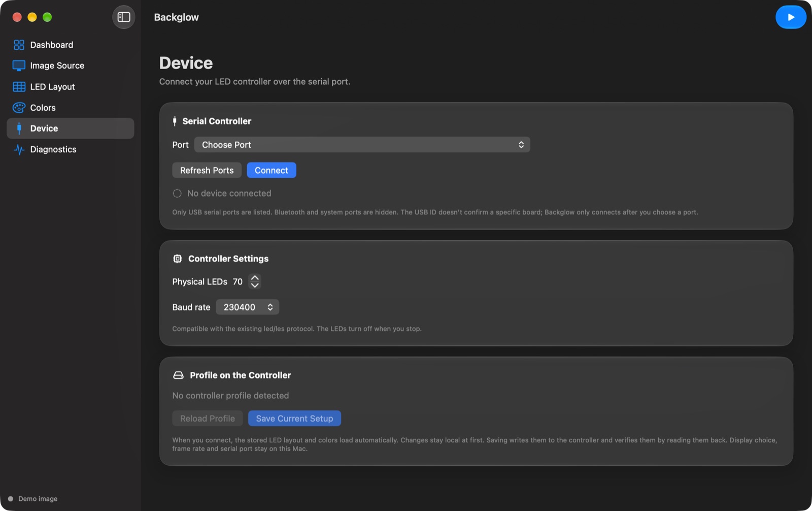812x511 pixels.
Task: Click the Device plug icon in sidebar
Action: (19, 129)
